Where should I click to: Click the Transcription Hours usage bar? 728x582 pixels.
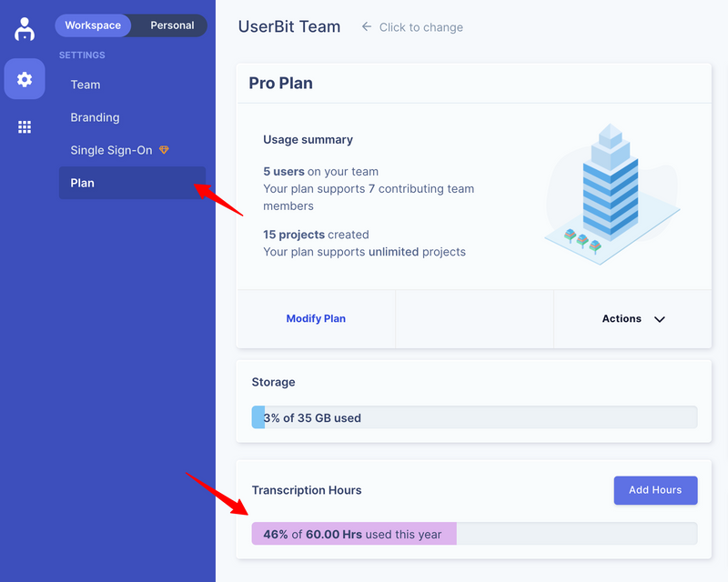(474, 534)
